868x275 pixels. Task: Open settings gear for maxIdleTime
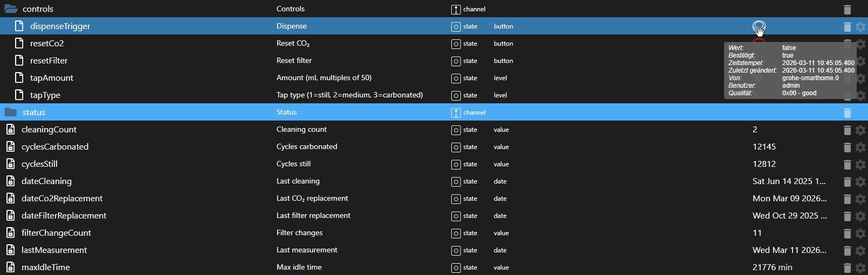point(860,267)
